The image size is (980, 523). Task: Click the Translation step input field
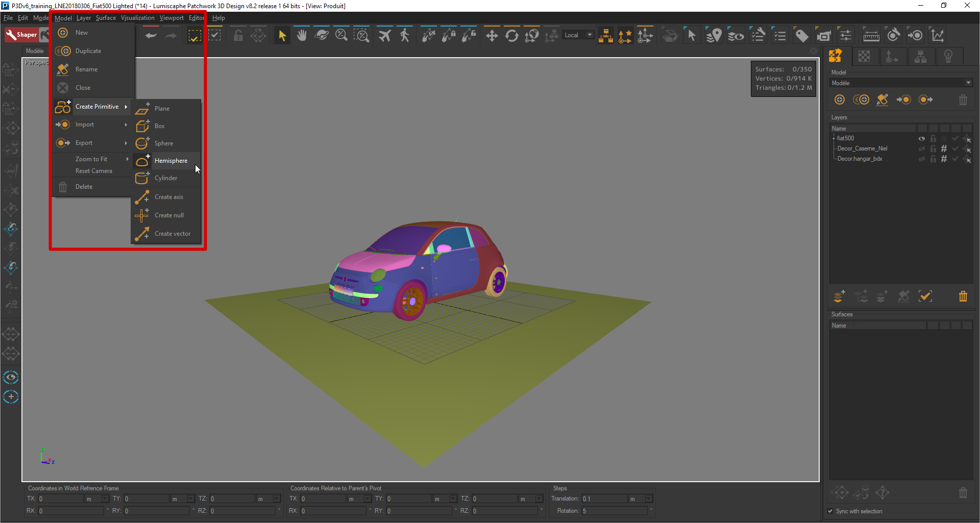[604, 499]
